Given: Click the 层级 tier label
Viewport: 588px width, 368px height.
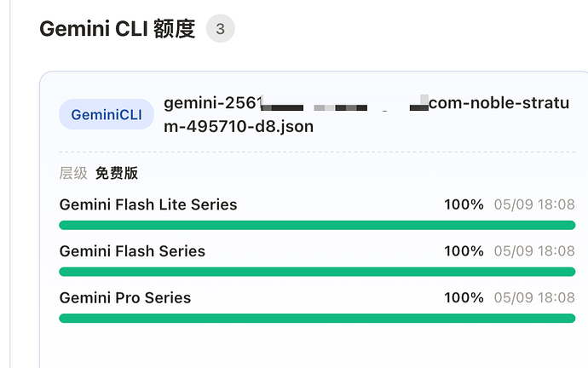Looking at the screenshot, I should (x=73, y=173).
